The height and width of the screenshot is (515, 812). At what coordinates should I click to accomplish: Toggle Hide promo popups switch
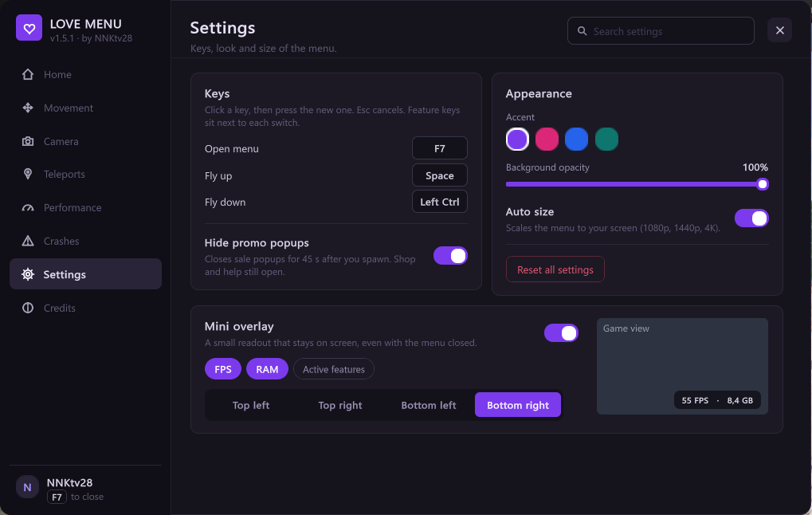[450, 255]
